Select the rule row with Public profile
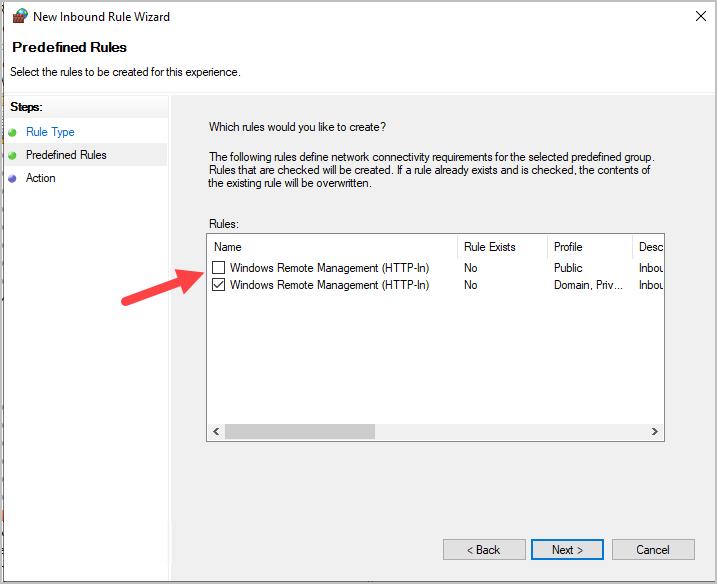Viewport: 717px width, 584px height. tap(329, 268)
